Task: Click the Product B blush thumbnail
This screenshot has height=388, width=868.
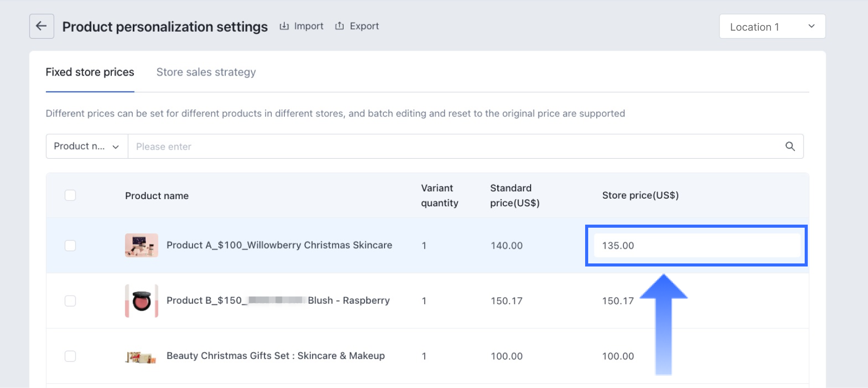Action: pyautogui.click(x=141, y=301)
